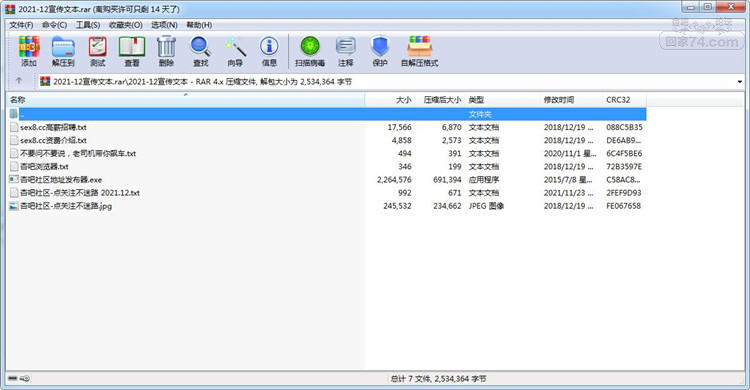Click the 文件夹 type cell in selected row

480,114
